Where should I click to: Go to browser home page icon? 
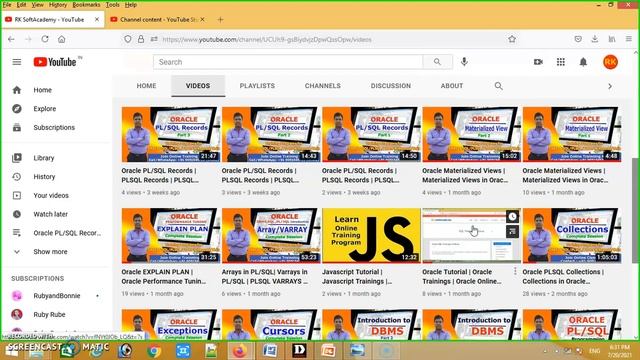click(x=61, y=39)
